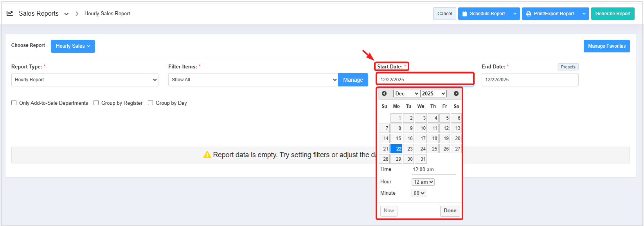Expand Sales Reports chevron menu
Image resolution: width=644 pixels, height=226 pixels.
point(67,14)
